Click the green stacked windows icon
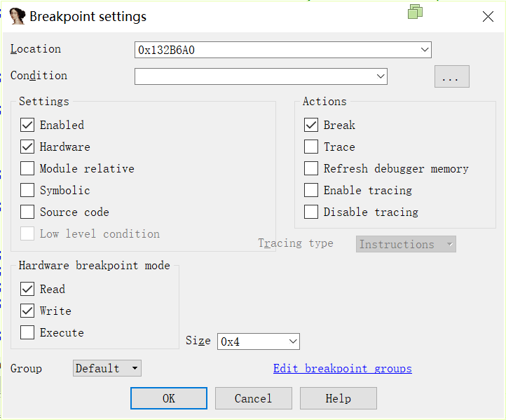 (x=415, y=12)
